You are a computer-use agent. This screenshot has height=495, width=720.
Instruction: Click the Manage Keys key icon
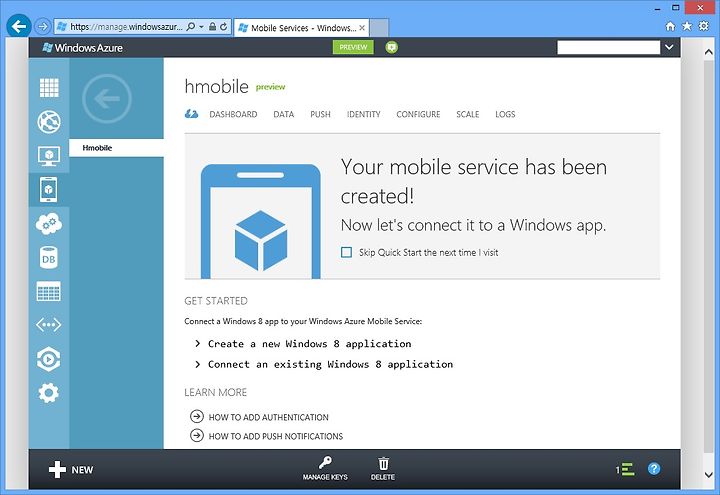click(325, 462)
